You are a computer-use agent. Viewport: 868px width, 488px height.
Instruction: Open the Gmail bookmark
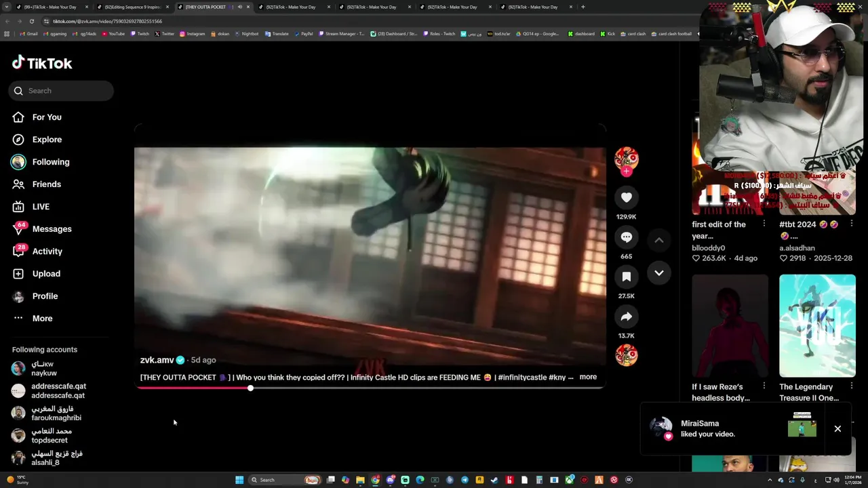coord(28,33)
